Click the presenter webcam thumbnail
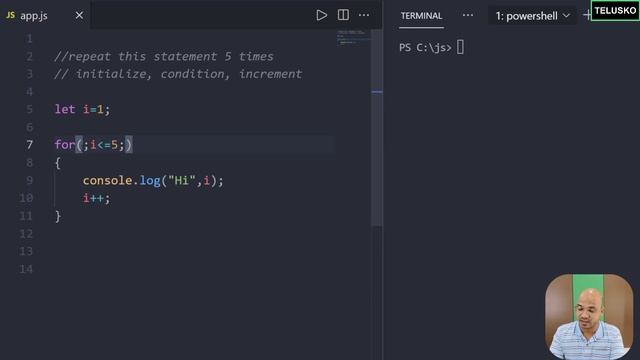640x360 pixels. (589, 316)
